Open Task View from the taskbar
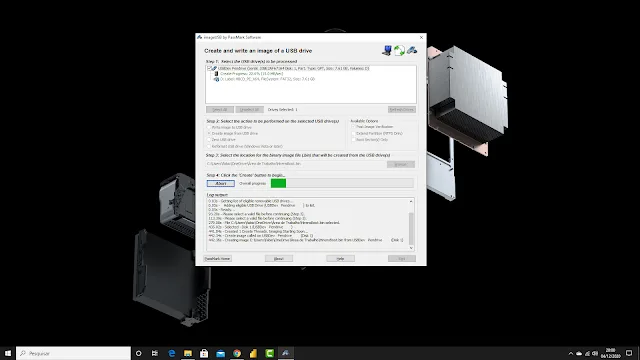640x360 pixels. tap(155, 353)
